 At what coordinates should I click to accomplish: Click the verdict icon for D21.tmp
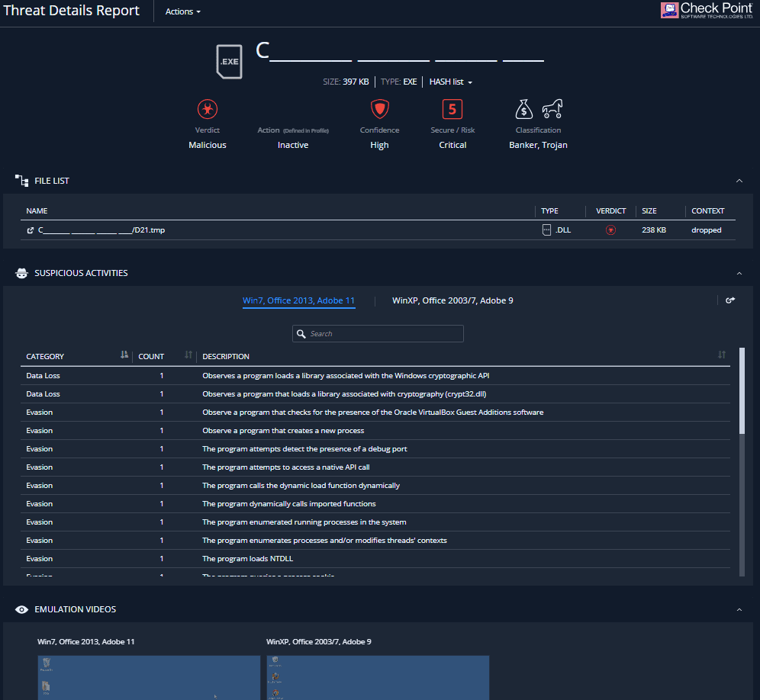610,230
